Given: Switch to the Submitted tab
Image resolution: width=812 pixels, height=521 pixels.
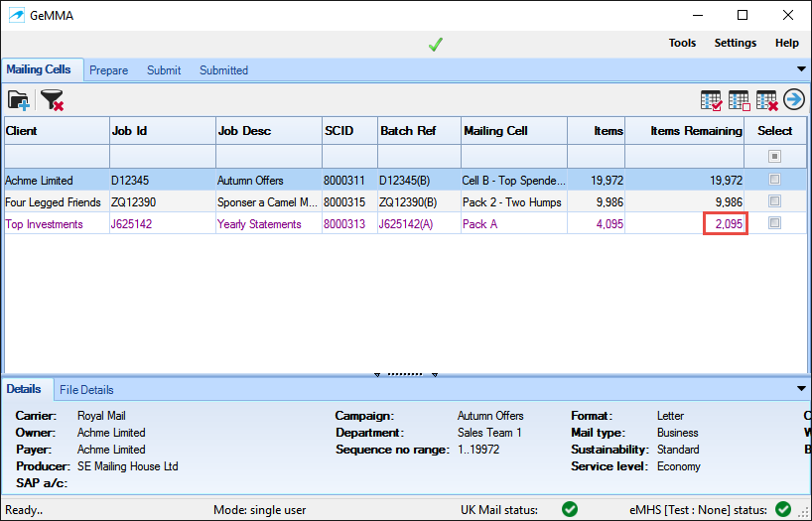Looking at the screenshot, I should [x=223, y=70].
